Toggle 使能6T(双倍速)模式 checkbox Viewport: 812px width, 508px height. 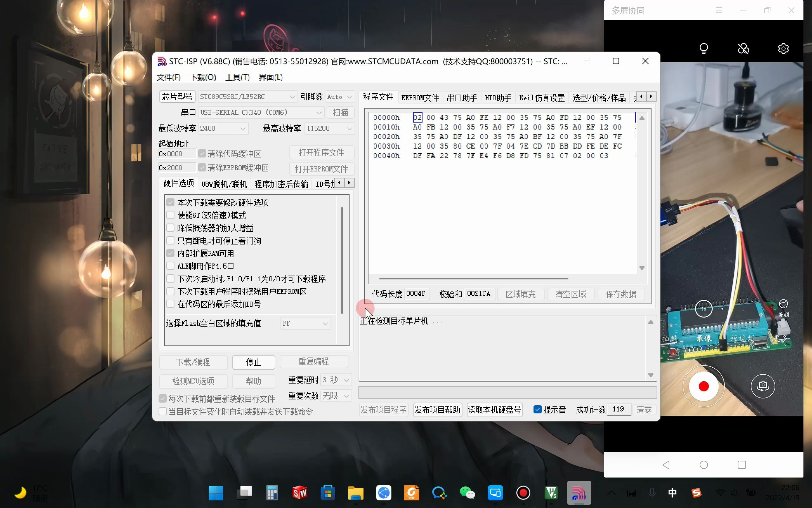170,215
